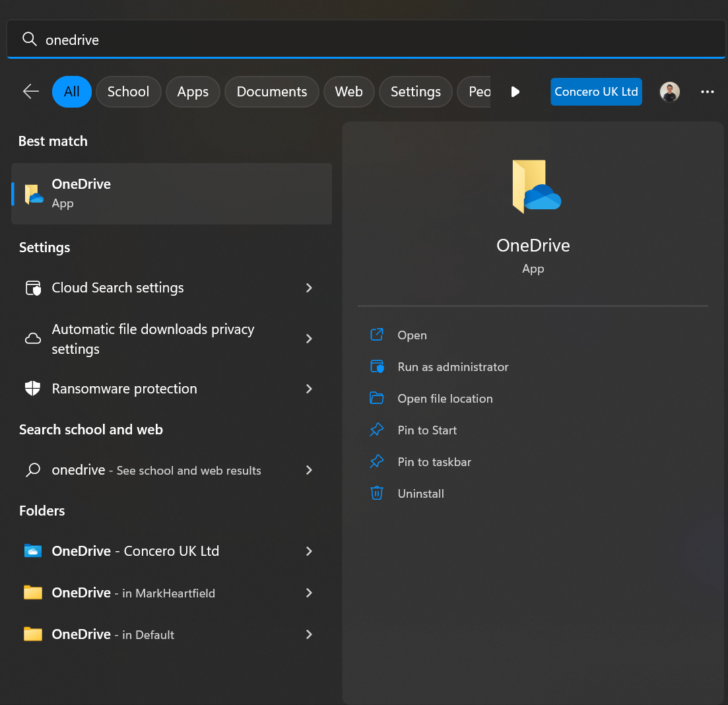This screenshot has width=728, height=705.
Task: Switch to the Settings filter tab
Action: [416, 92]
